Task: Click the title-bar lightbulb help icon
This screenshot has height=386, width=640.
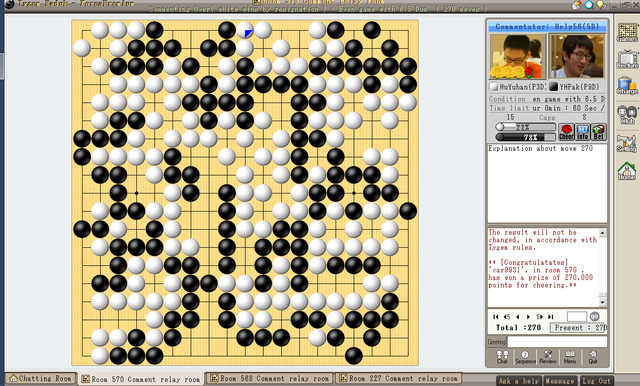Action: point(601,5)
